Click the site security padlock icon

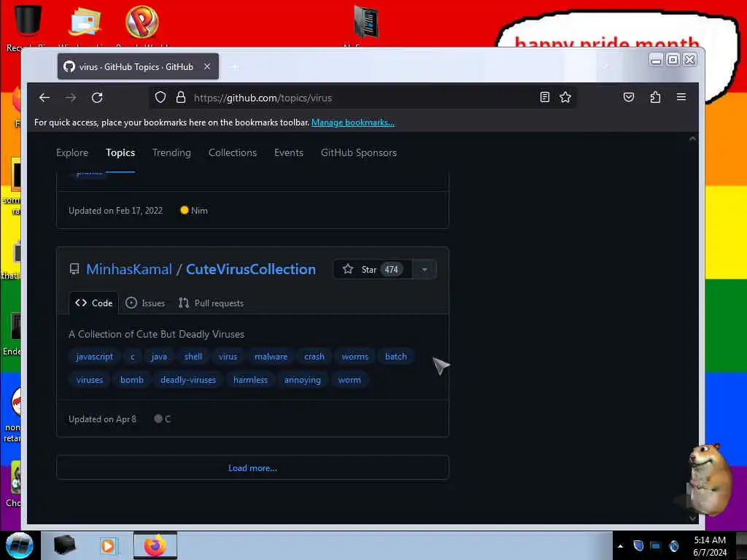tap(181, 98)
